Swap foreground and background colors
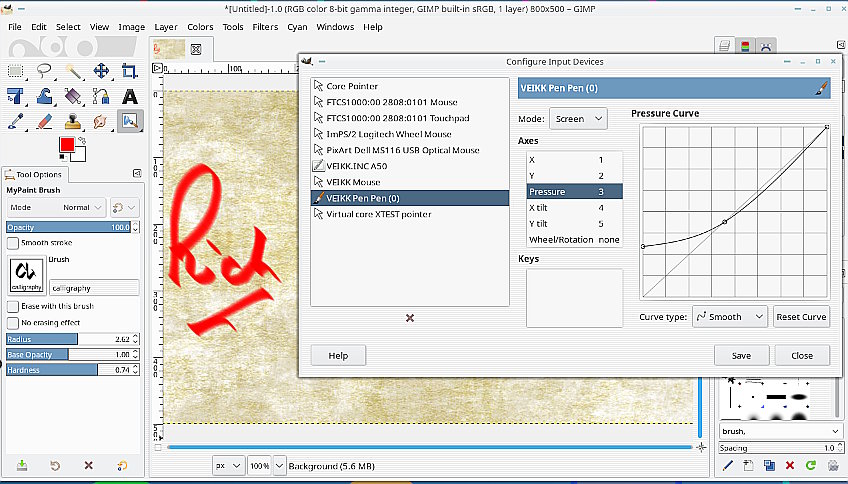The height and width of the screenshot is (484, 848). click(x=82, y=141)
